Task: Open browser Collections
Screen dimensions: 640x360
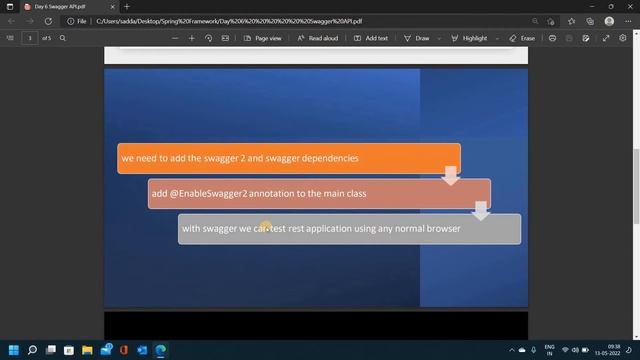Action: pyautogui.click(x=590, y=21)
